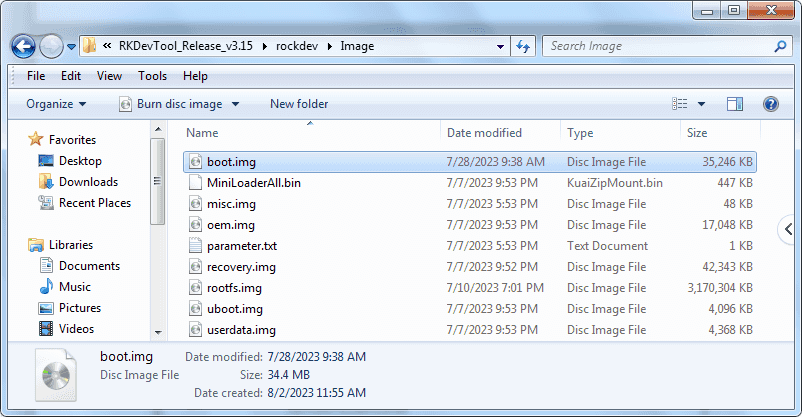Expand the Burn disc image dropdown arrow

235,104
